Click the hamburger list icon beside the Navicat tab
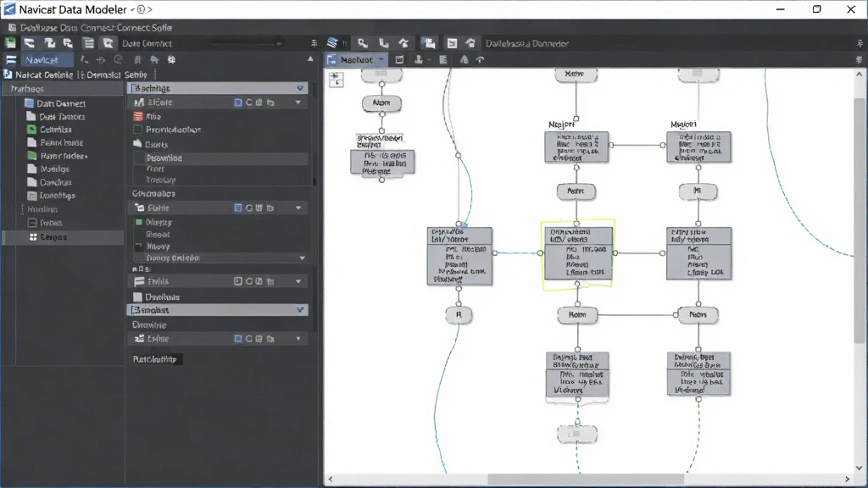The image size is (868, 488). click(x=11, y=60)
